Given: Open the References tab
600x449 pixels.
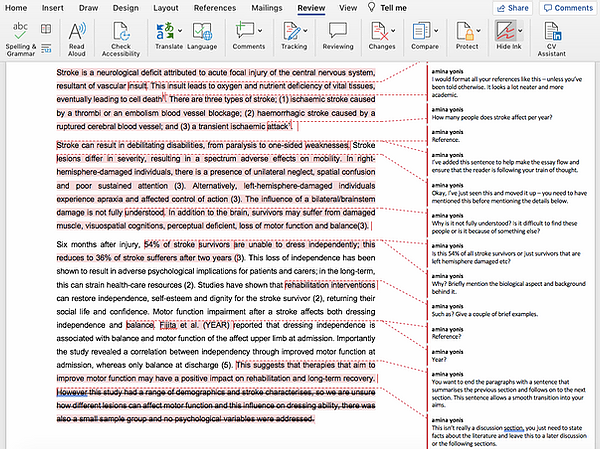Looking at the screenshot, I should 215,8.
